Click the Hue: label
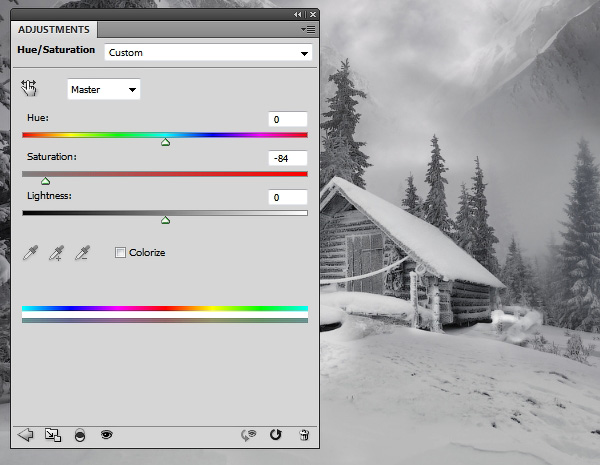 point(38,117)
